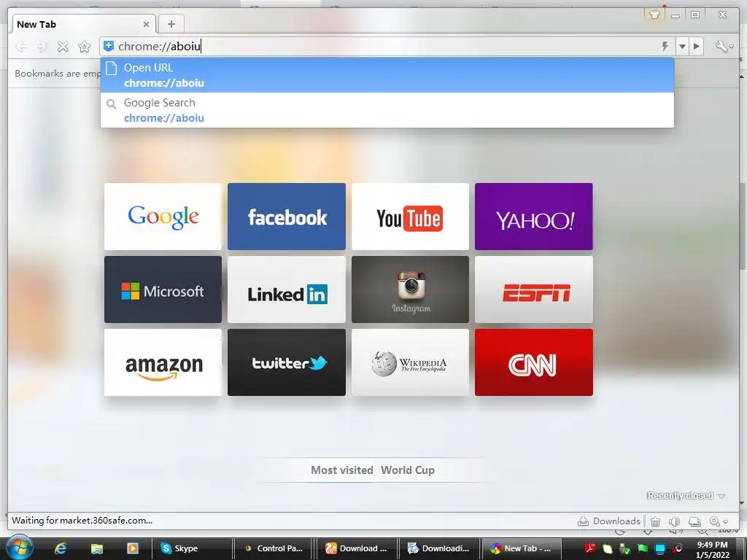Open the media player icon on the taskbar

coord(133,548)
